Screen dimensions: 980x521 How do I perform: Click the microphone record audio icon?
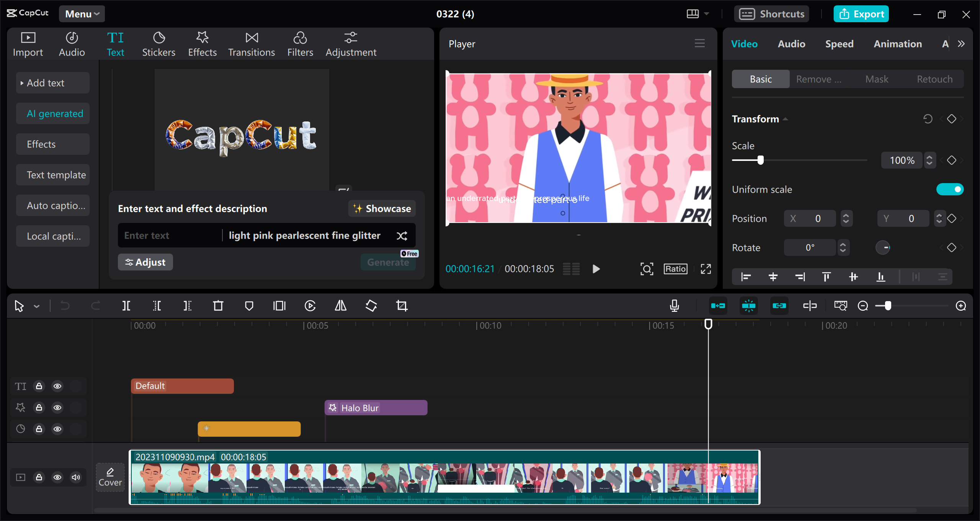coord(675,305)
